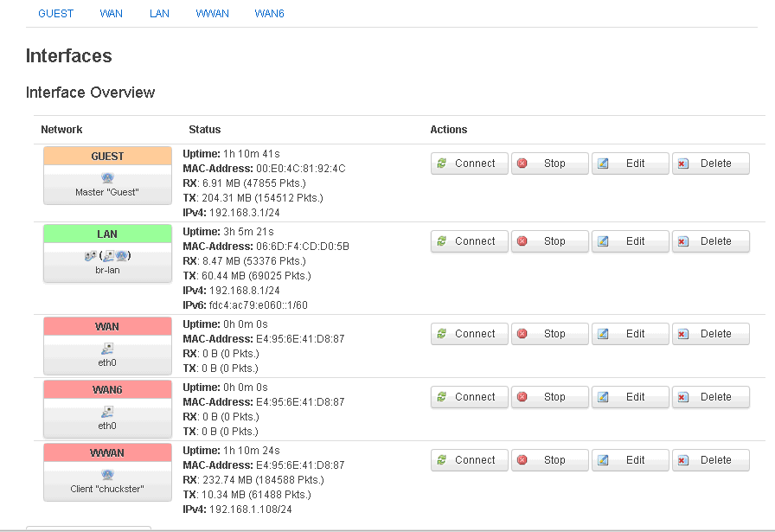775x532 pixels.
Task: Stop the WAN6 interface
Action: pyautogui.click(x=549, y=397)
